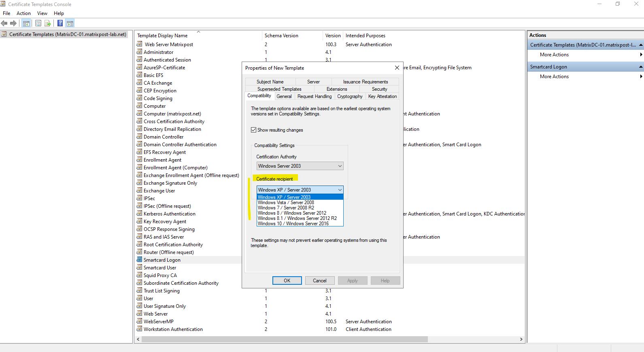Sort by Template Display Name column header
Image resolution: width=644 pixels, height=352 pixels.
pos(198,36)
